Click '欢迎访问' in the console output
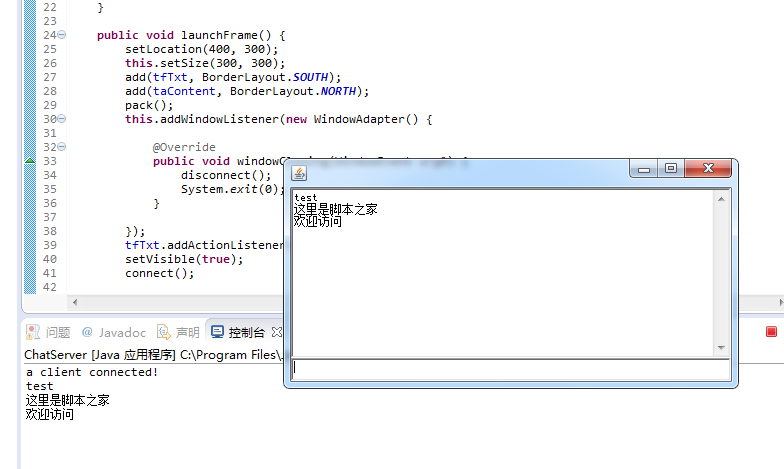 coord(50,414)
